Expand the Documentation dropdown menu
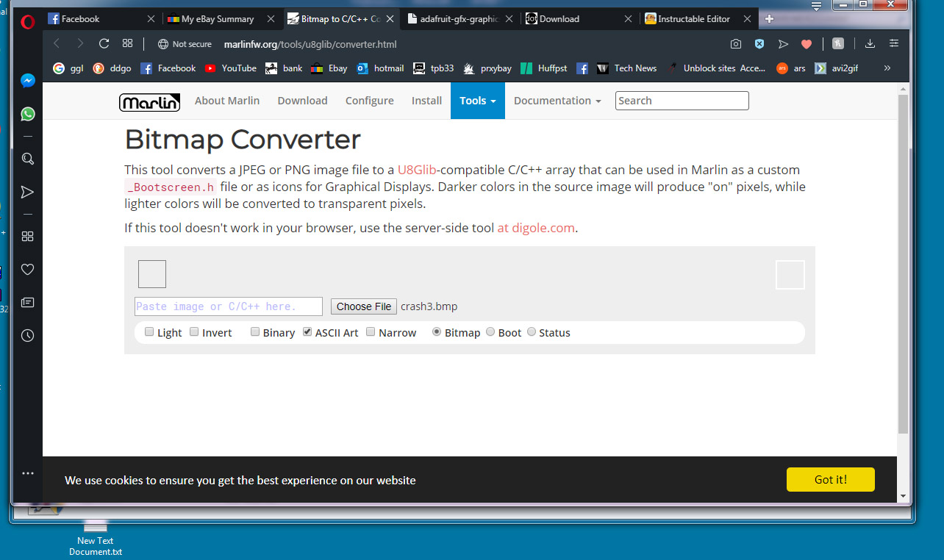Image resolution: width=944 pixels, height=560 pixels. click(557, 101)
